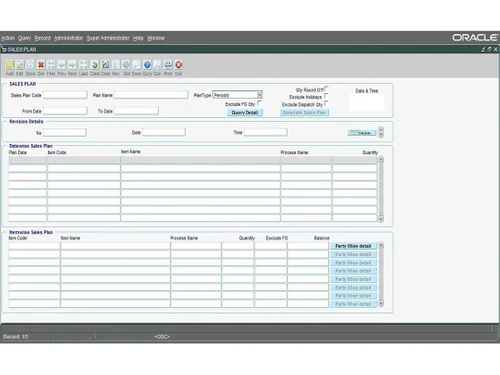Click the Plan Name input field
Viewport: 500px width, 375px height.
pos(151,95)
